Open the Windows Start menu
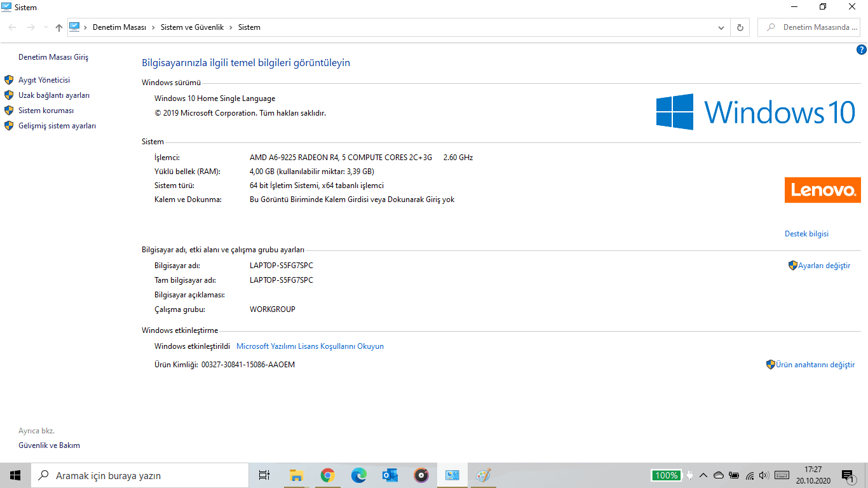 tap(15, 475)
